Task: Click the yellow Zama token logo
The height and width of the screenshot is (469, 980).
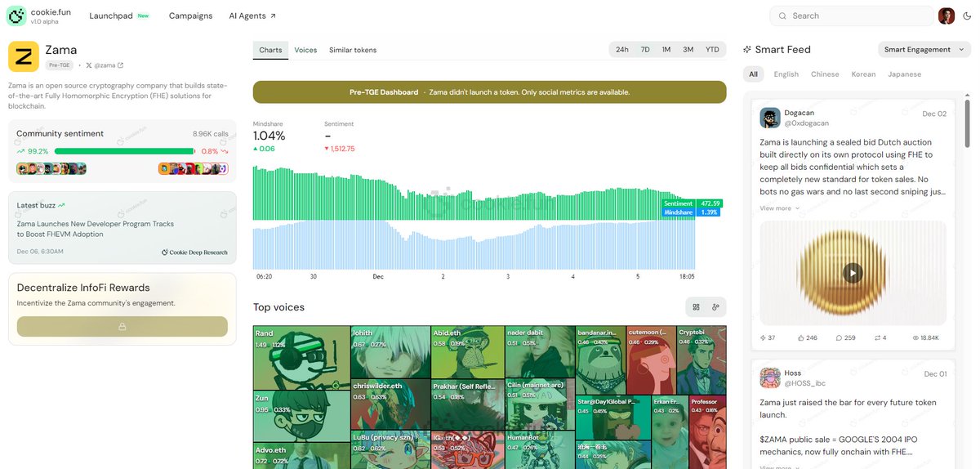Action: pyautogui.click(x=24, y=57)
